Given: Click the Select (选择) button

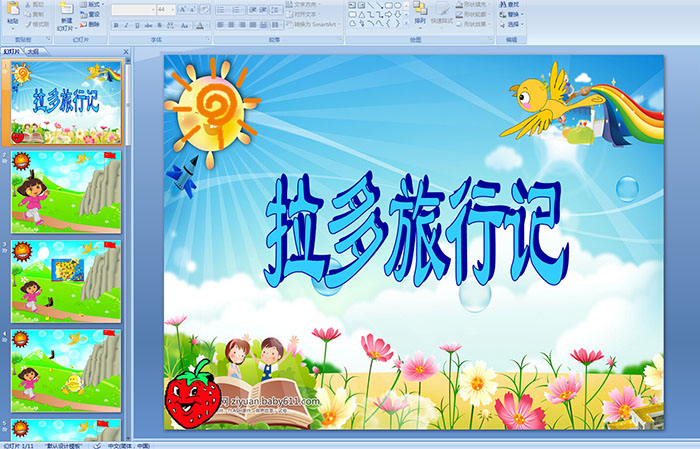Looking at the screenshot, I should click(510, 25).
